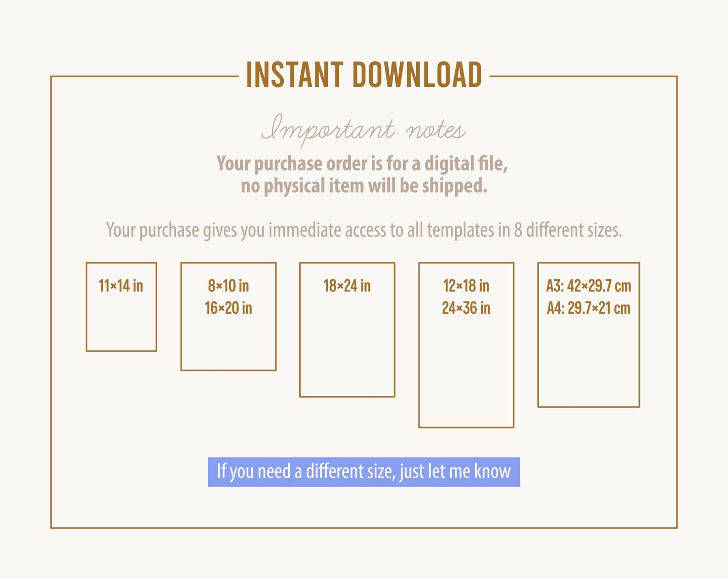The height and width of the screenshot is (579, 728).
Task: Click the word DOWNLOAD in the title
Action: [x=417, y=75]
